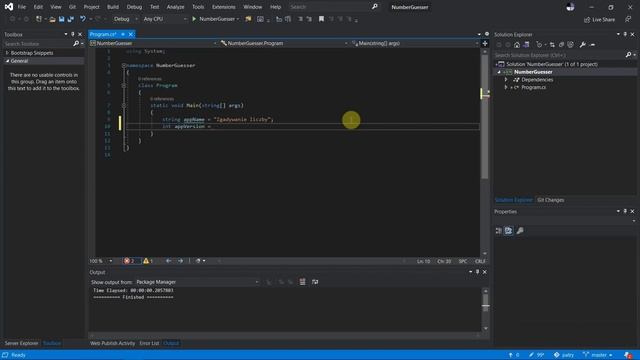Image resolution: width=640 pixels, height=360 pixels.
Task: Open the Git menu
Action: 72,7
